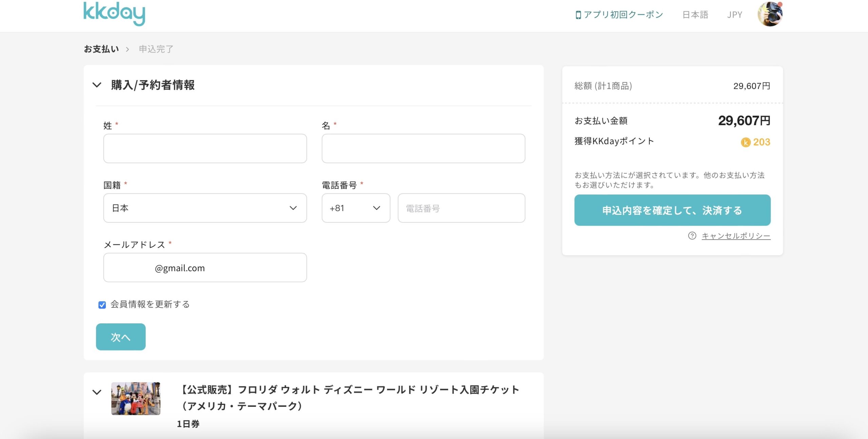Click the 1日券 label
This screenshot has height=439, width=868.
[x=188, y=424]
